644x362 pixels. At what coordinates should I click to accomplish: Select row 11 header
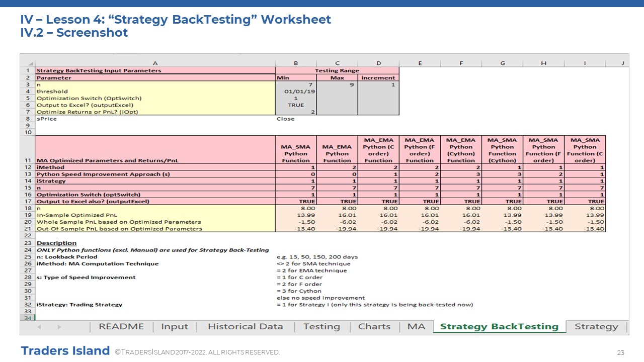pos(28,150)
